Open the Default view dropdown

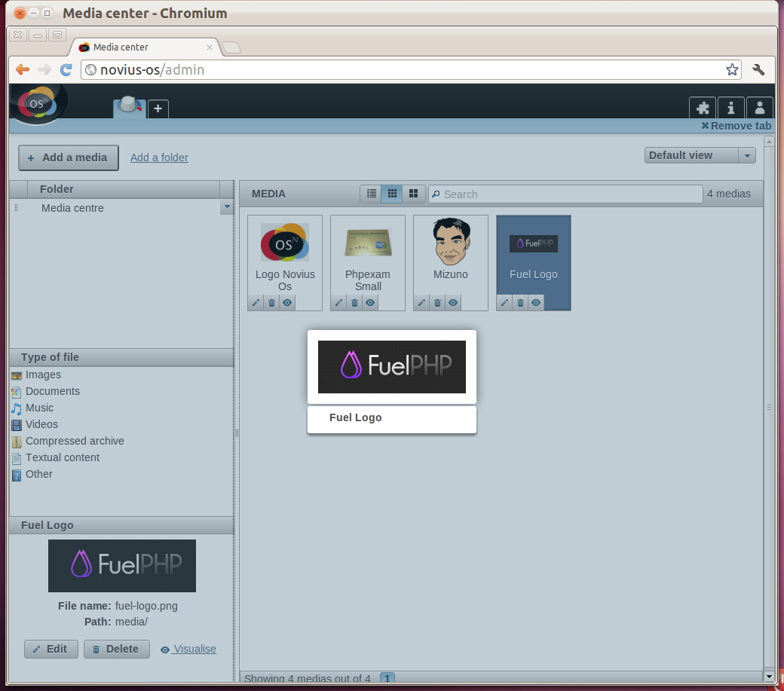tap(700, 155)
